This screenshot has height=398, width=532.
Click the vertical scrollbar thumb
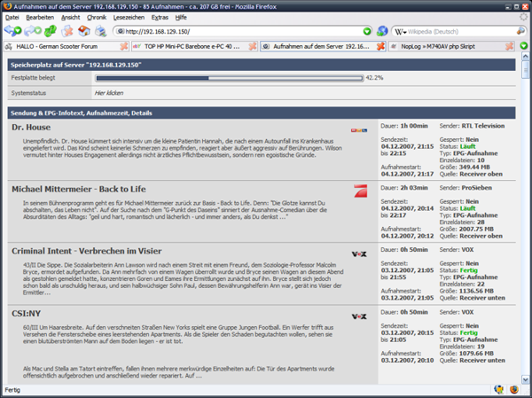point(525,69)
